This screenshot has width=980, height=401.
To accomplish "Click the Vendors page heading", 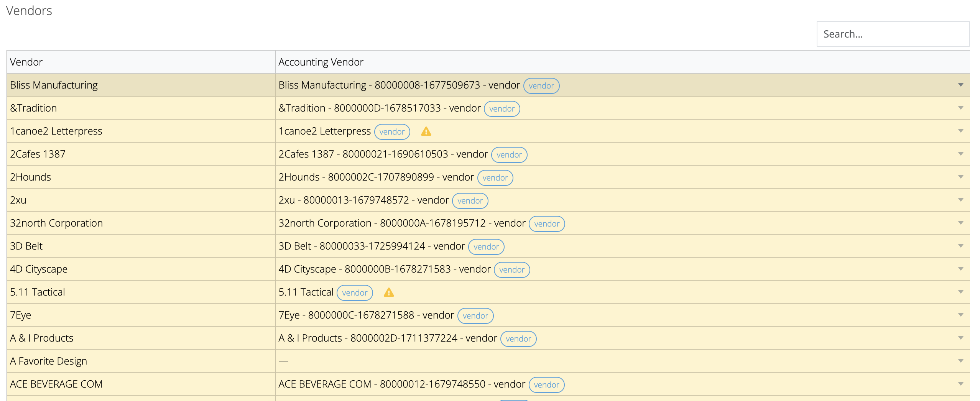I will pyautogui.click(x=29, y=10).
